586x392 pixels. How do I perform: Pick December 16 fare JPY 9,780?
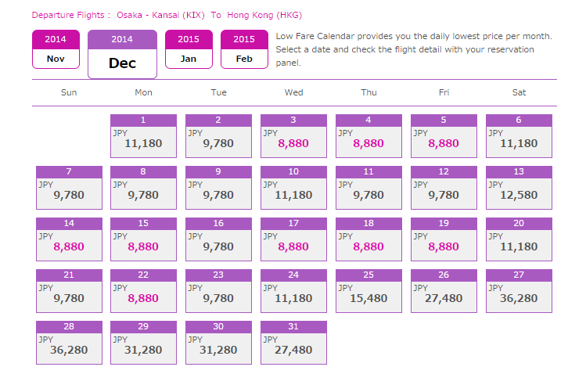coord(218,239)
